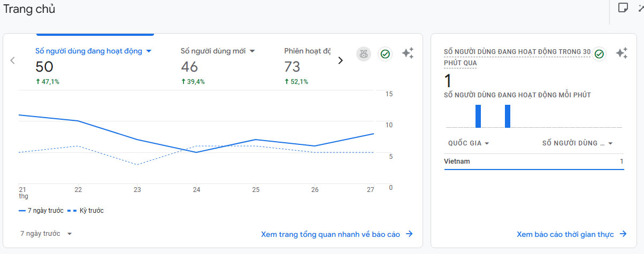644x254 pixels.
Task: Select the 'Phiên hoạt động' metric tab
Action: [308, 51]
